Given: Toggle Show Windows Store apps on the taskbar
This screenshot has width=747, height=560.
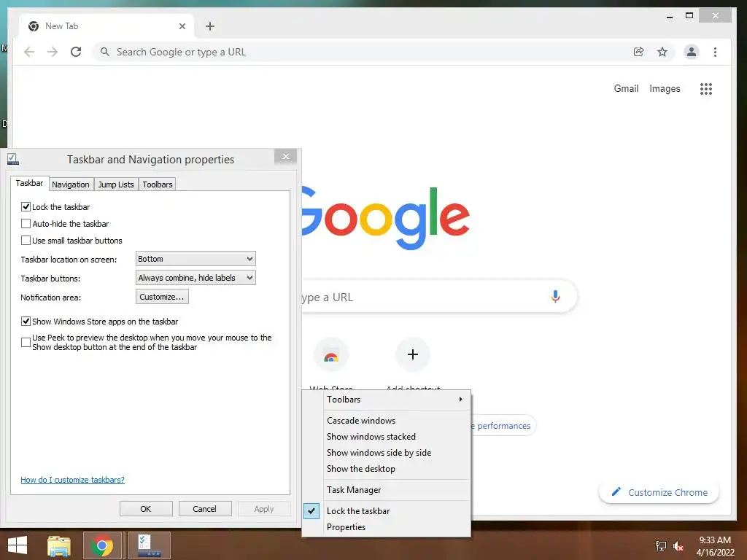Looking at the screenshot, I should (26, 322).
